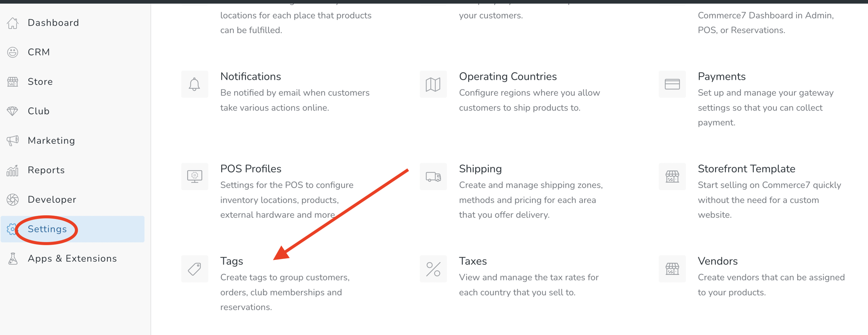The height and width of the screenshot is (335, 868).
Task: Open the Shipping settings link
Action: point(480,169)
